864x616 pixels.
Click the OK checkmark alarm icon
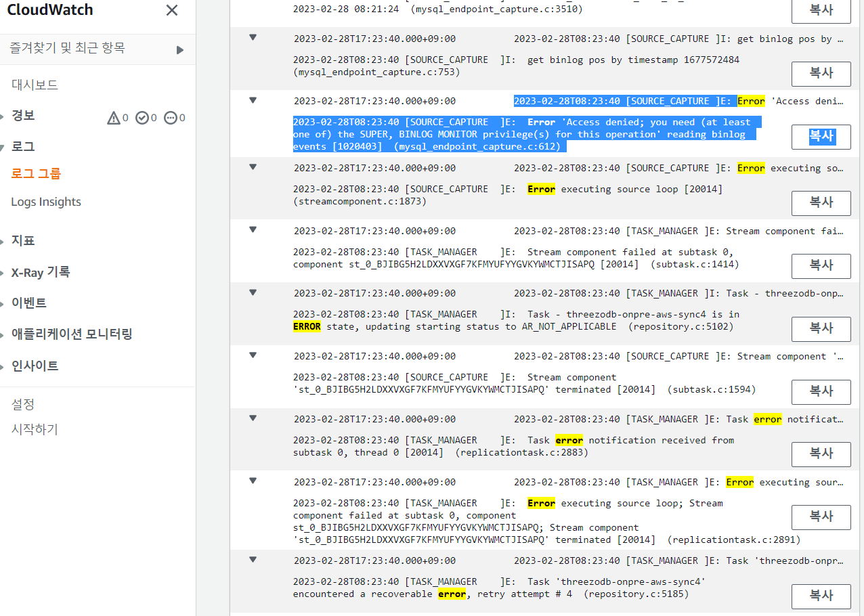(142, 118)
